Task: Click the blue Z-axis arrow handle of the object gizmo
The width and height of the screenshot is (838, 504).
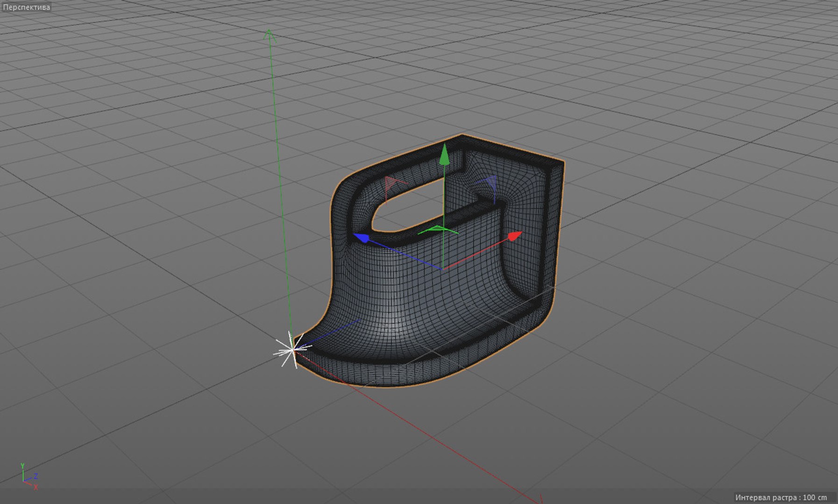Action: click(x=362, y=238)
